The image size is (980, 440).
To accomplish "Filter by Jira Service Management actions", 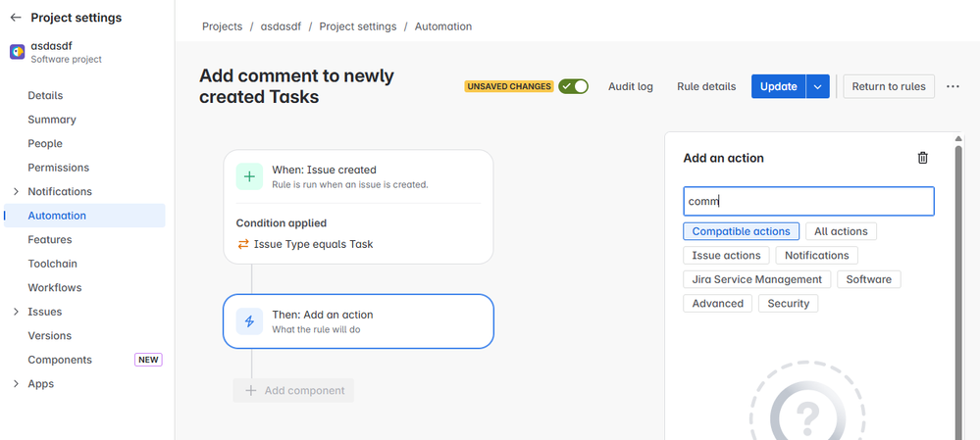I will (x=757, y=279).
